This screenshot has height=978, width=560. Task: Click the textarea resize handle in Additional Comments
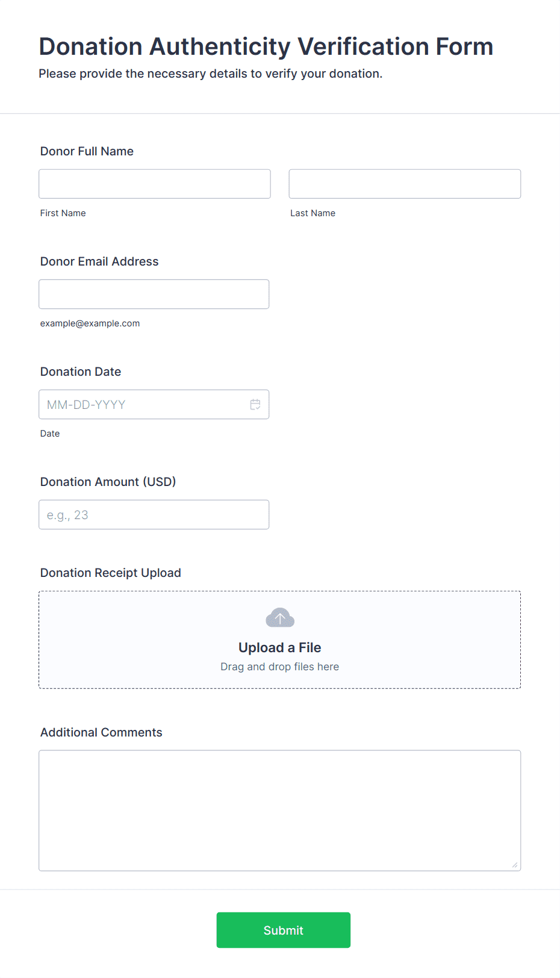[x=514, y=865]
